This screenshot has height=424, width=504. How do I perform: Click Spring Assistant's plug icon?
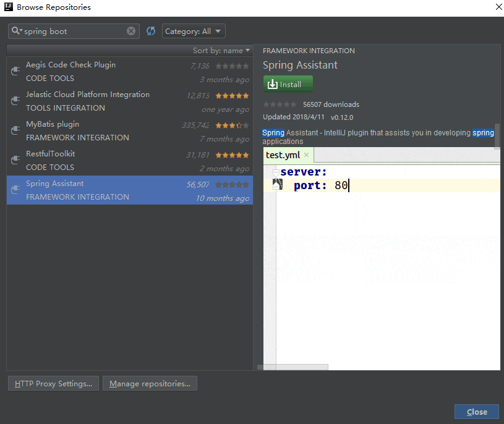[x=15, y=190]
